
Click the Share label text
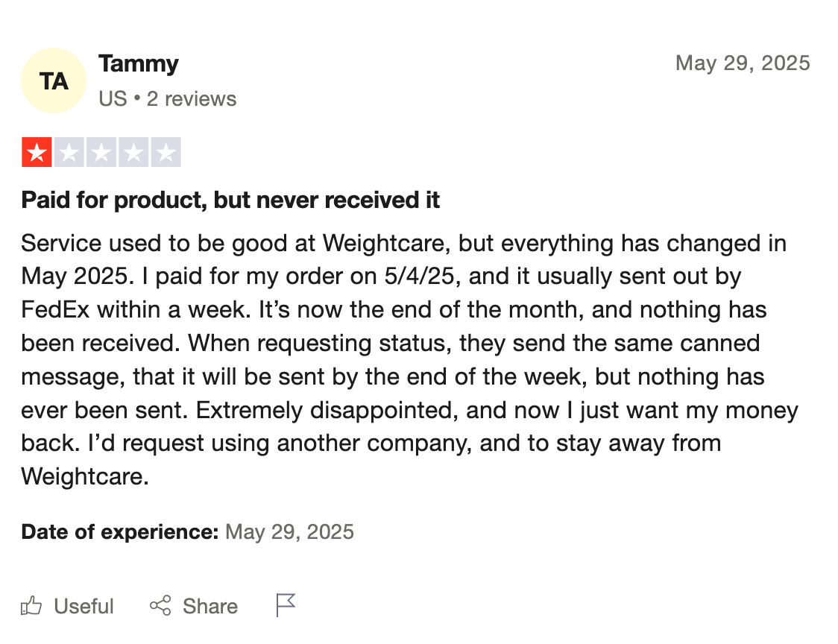point(210,607)
